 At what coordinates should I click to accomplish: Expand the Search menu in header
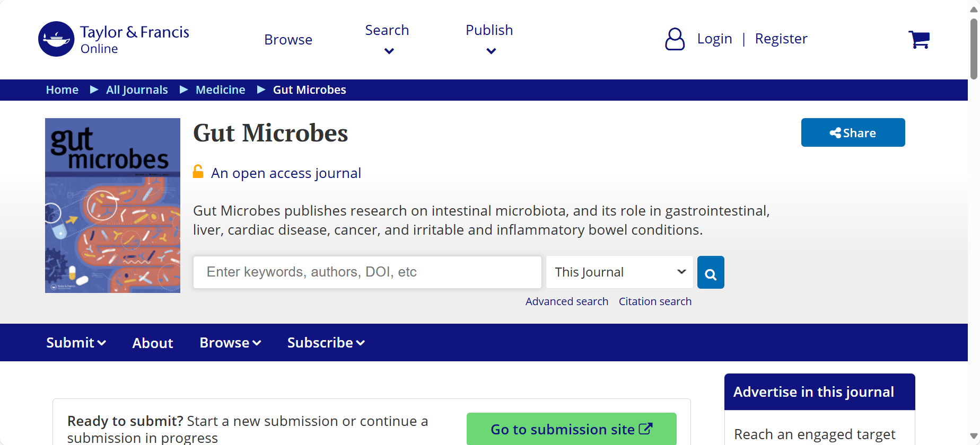tap(387, 39)
